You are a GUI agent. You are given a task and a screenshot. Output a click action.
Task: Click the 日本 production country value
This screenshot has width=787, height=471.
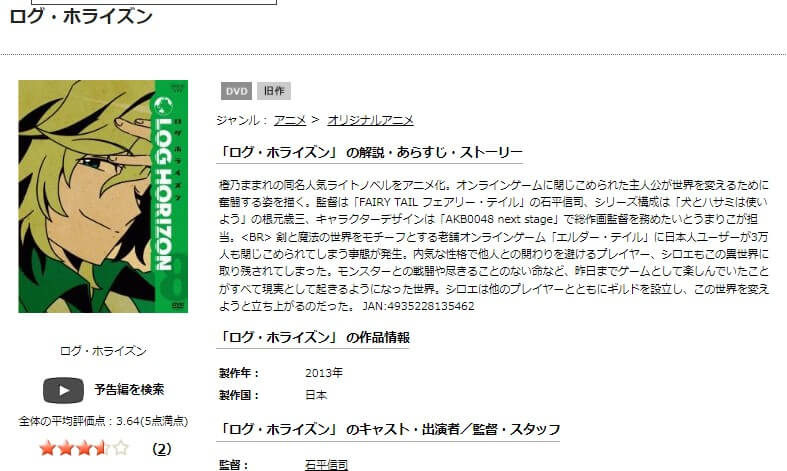click(316, 395)
